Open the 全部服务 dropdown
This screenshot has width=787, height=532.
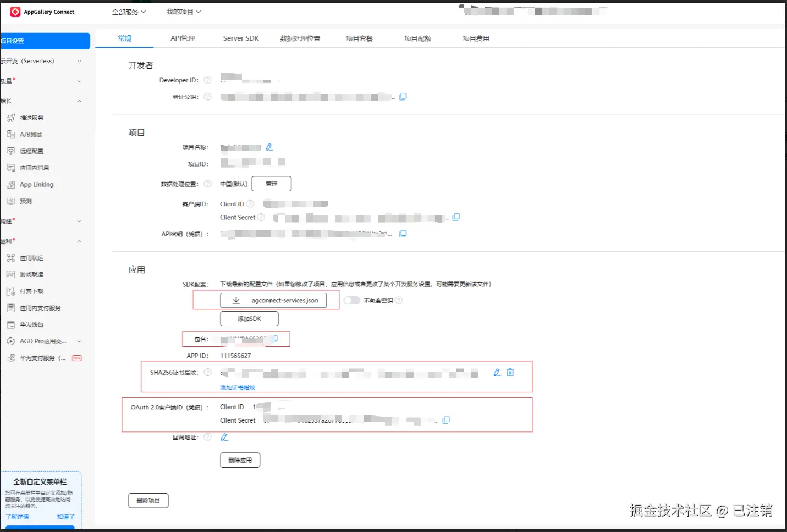(x=129, y=12)
